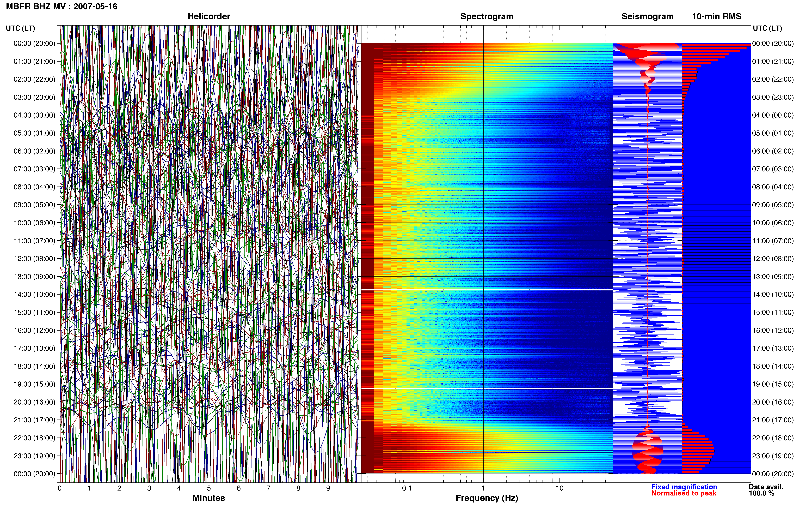This screenshot has width=812, height=508.
Task: Click left time label '14:00 (10:00)'
Action: (x=34, y=295)
